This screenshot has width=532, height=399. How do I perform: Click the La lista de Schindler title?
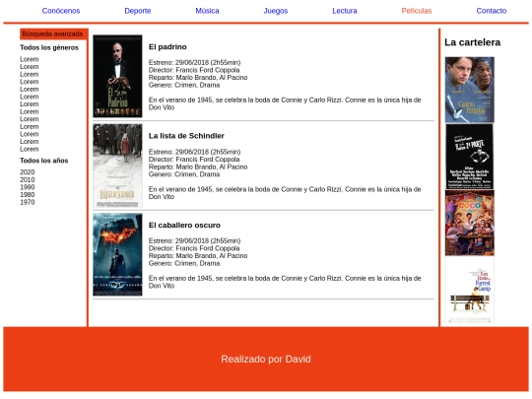[x=186, y=136]
